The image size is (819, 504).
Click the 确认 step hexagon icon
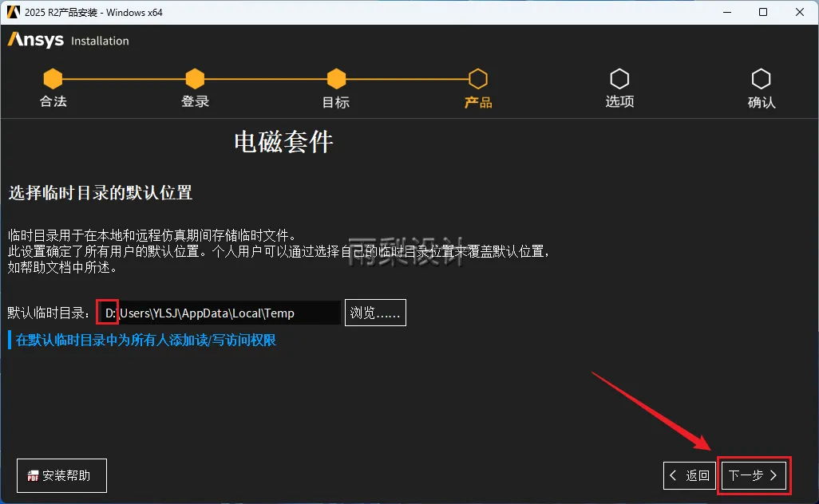tap(761, 79)
